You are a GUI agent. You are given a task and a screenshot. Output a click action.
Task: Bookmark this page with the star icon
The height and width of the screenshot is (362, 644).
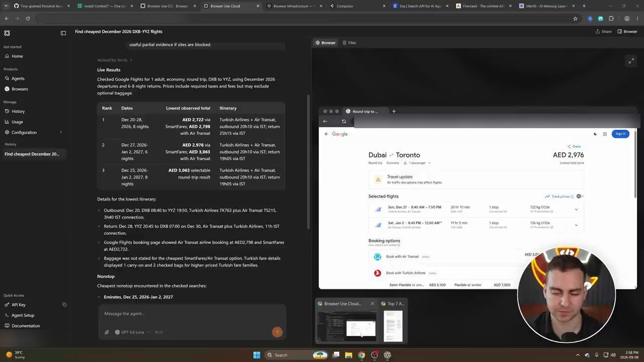pyautogui.click(x=575, y=19)
